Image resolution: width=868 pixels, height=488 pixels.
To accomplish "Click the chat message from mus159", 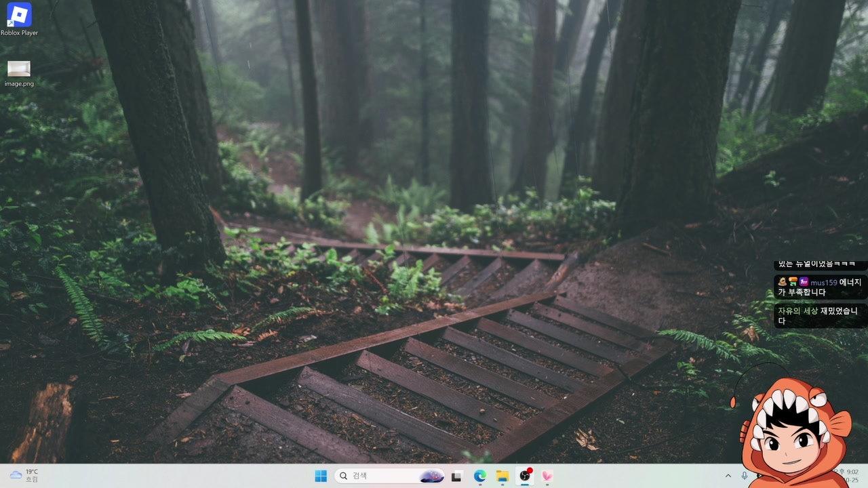I will pyautogui.click(x=821, y=287).
